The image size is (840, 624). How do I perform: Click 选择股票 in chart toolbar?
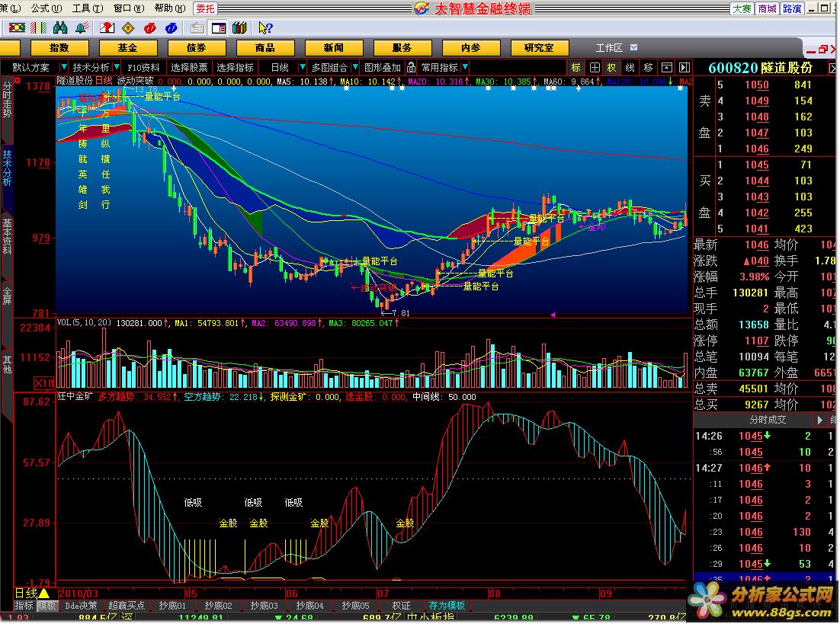(x=189, y=67)
